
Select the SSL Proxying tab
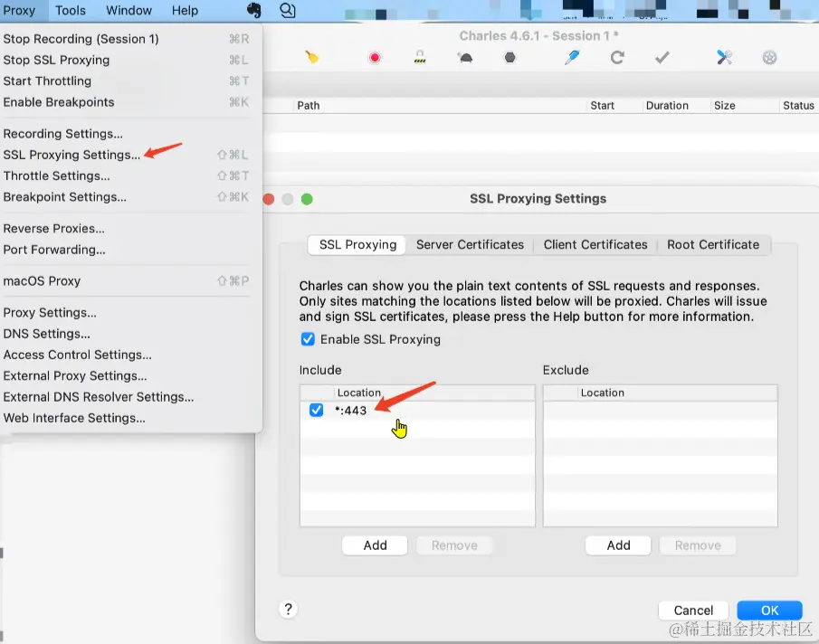coord(357,245)
